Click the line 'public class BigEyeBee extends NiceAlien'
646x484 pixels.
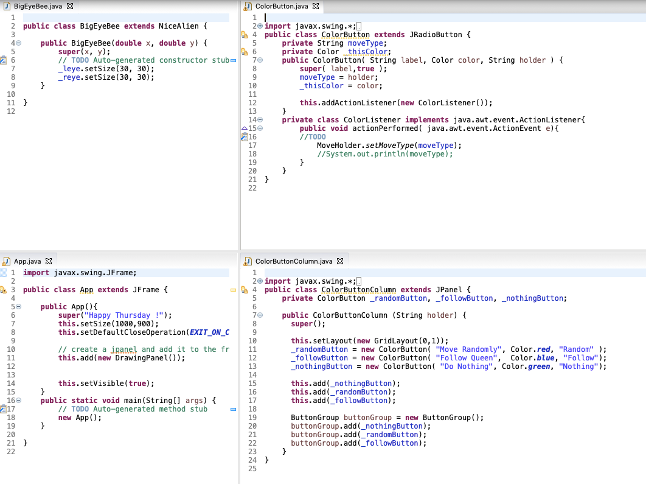pyautogui.click(x=115, y=26)
